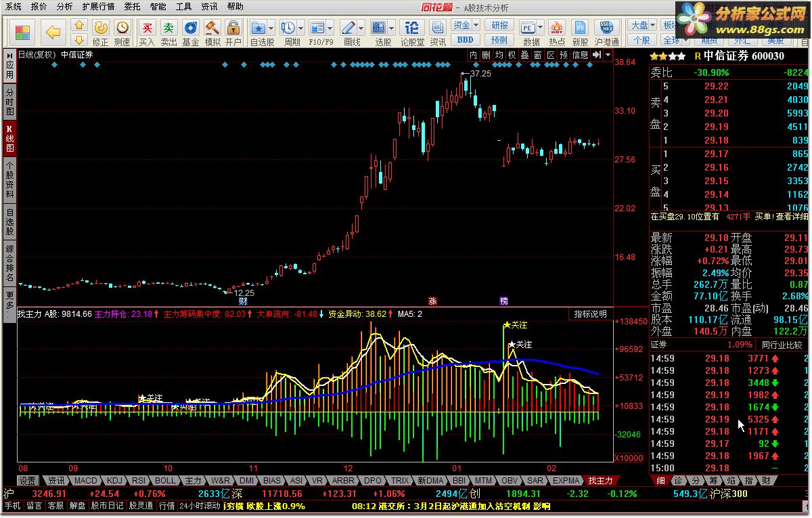
Task: Toggle the 窗 window option
Action: click(538, 55)
